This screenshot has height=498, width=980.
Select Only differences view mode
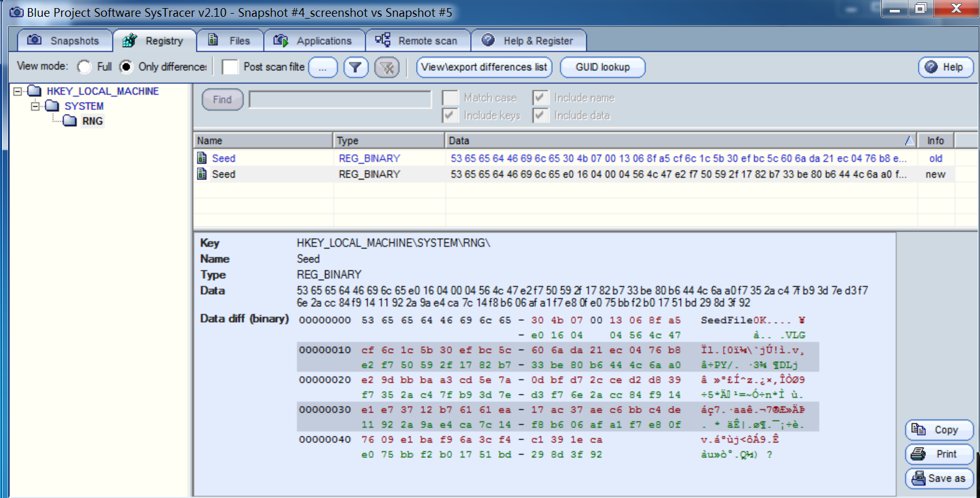[126, 67]
